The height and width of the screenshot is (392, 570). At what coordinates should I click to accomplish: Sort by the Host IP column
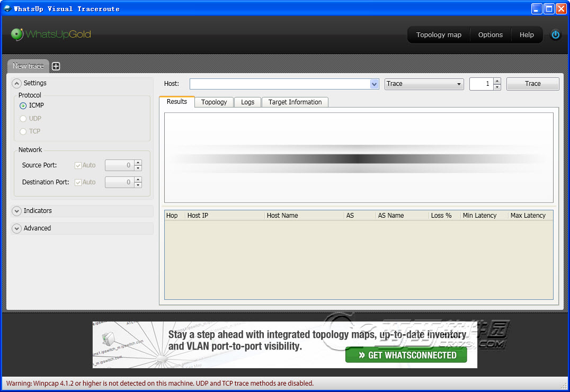pyautogui.click(x=225, y=216)
